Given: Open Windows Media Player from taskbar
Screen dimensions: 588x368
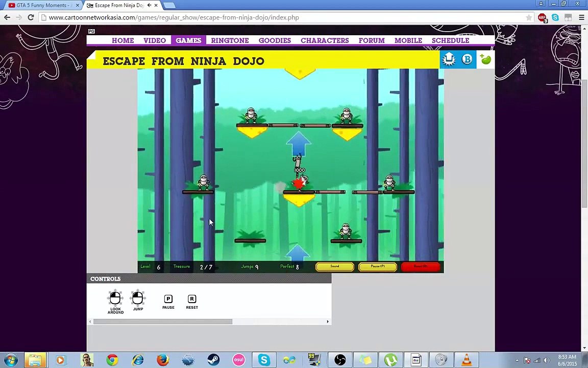Looking at the screenshot, I should click(x=60, y=360).
